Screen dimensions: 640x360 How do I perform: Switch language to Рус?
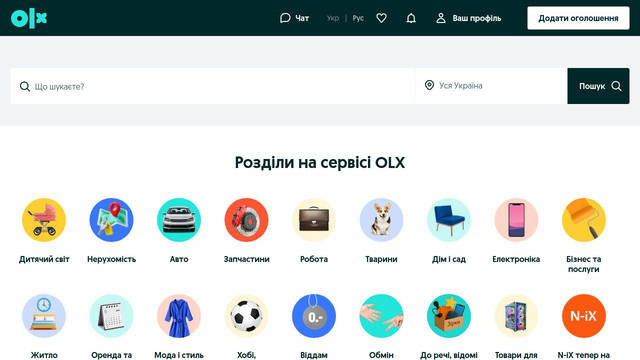pos(358,18)
